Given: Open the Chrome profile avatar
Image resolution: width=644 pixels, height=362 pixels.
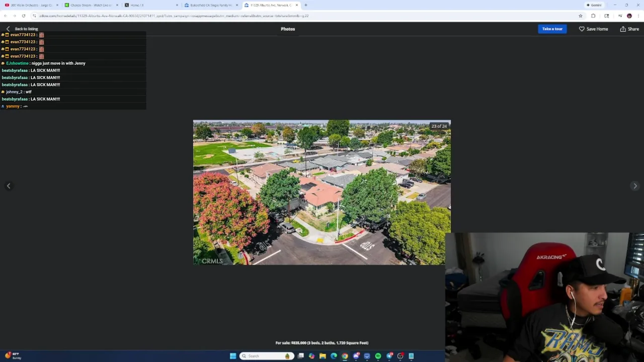Looking at the screenshot, I should tap(629, 16).
